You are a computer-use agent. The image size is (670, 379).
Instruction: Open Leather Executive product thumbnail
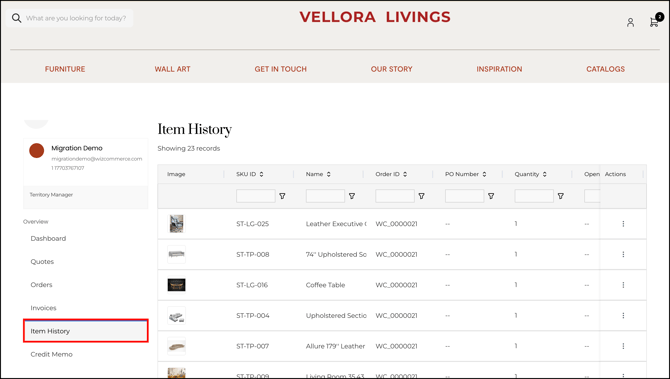(x=176, y=224)
